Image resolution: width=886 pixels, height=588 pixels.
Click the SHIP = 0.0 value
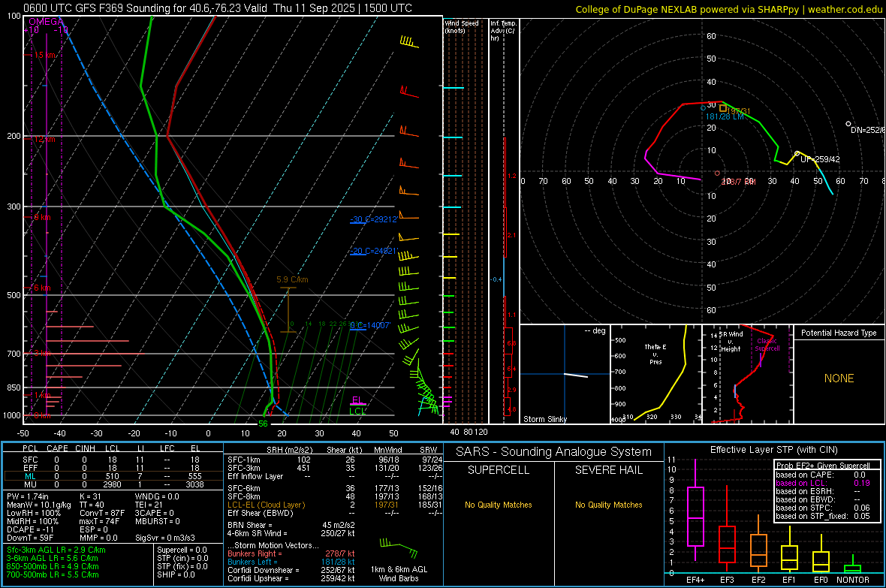[176, 575]
